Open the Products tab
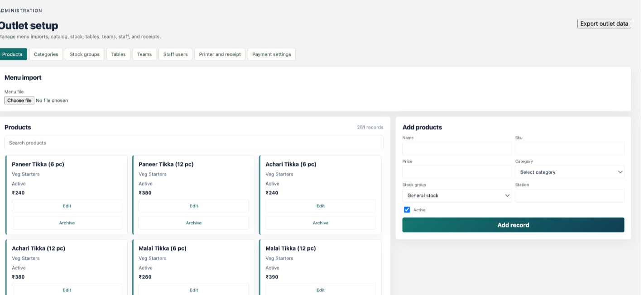Viewport: 644px width, 295px height. 12,54
